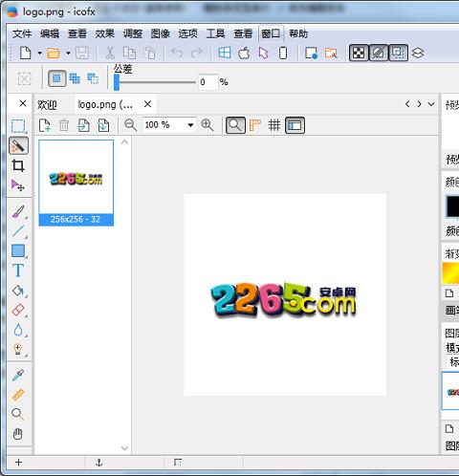This screenshot has height=476, width=459.
Task: Click the import image button
Action: coord(83,125)
